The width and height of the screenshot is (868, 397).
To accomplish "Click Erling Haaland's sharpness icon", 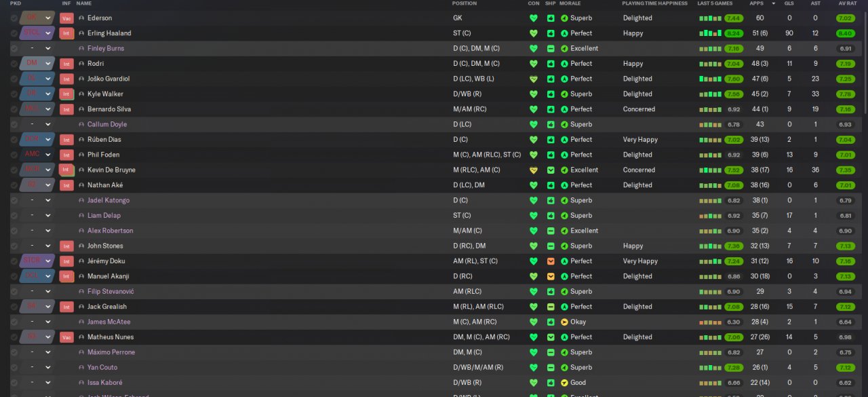I will coord(551,33).
